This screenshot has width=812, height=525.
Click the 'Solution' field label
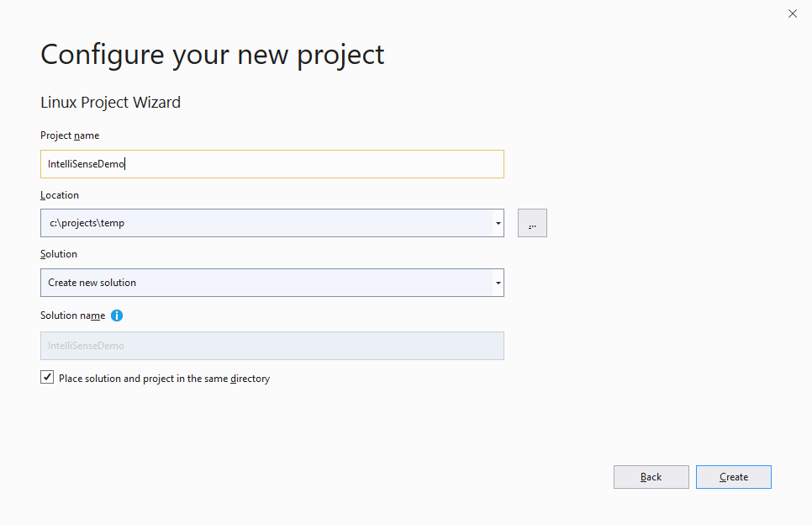click(x=59, y=254)
